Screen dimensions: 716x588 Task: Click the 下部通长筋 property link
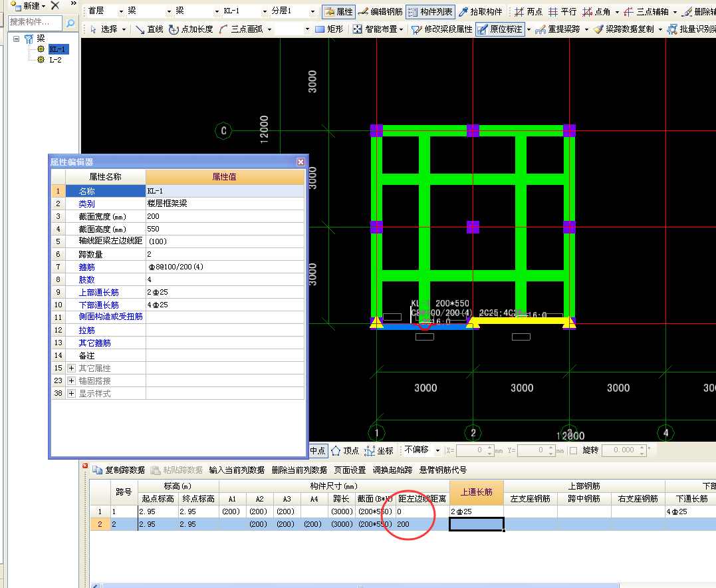[x=98, y=305]
